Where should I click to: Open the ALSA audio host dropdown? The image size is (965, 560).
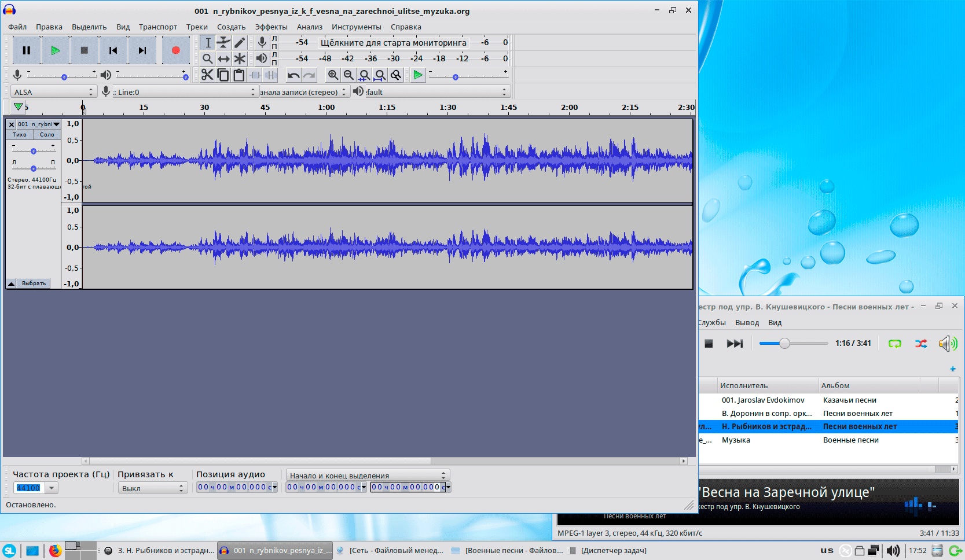(53, 92)
